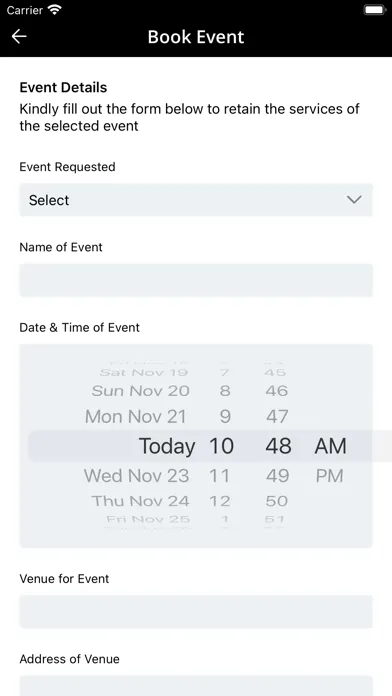
Task: Focus the Name of Event field
Action: point(196,280)
